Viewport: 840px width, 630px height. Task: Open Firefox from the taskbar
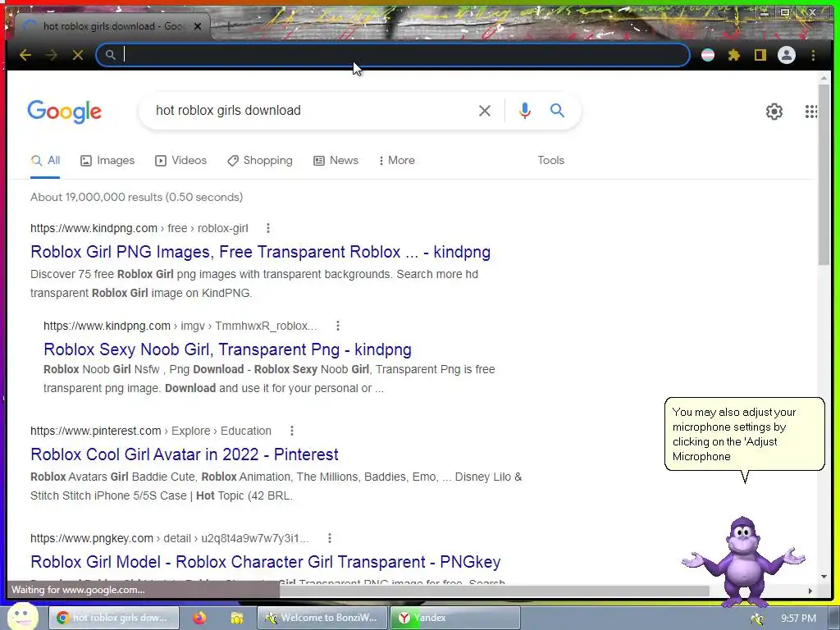coord(200,618)
